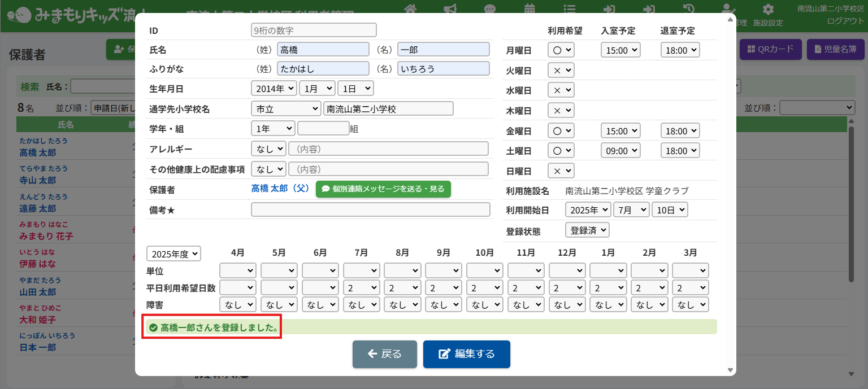Open the history clock icon

tap(689, 9)
